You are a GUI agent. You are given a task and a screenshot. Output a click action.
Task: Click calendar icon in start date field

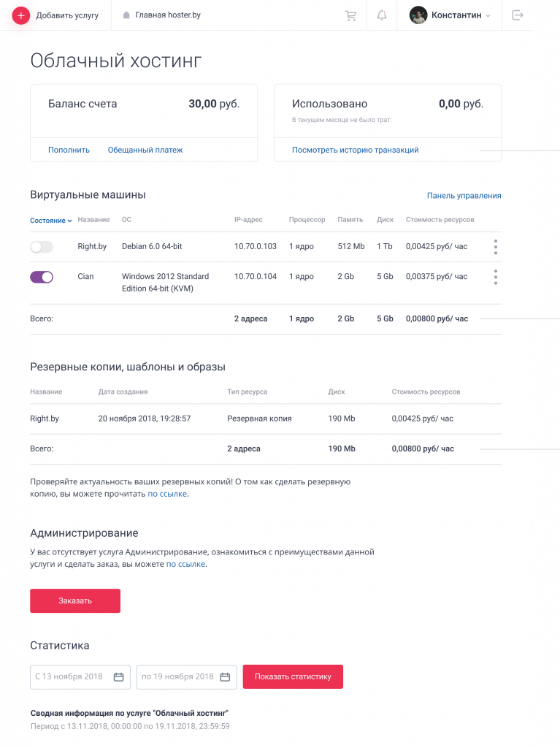click(x=119, y=677)
